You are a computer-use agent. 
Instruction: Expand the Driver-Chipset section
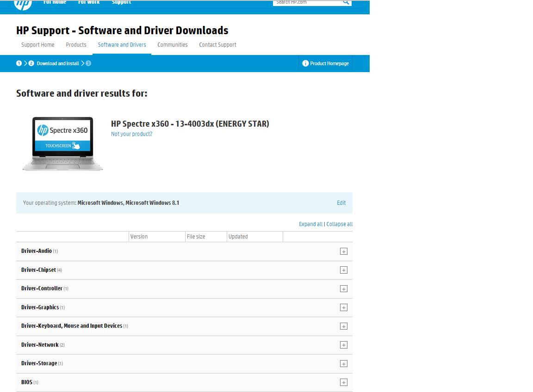[343, 270]
